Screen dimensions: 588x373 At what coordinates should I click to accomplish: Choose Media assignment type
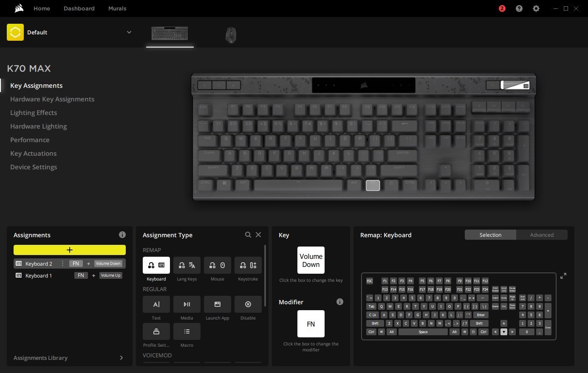point(187,304)
